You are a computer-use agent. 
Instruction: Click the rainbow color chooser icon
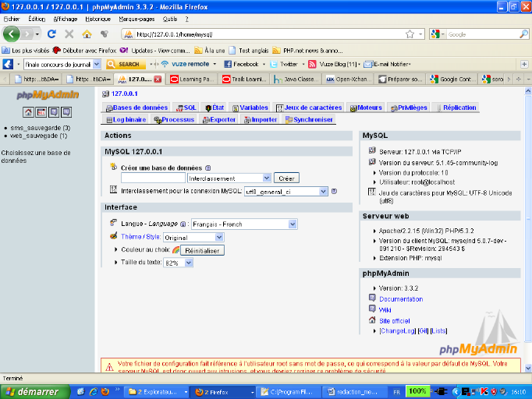(176, 250)
